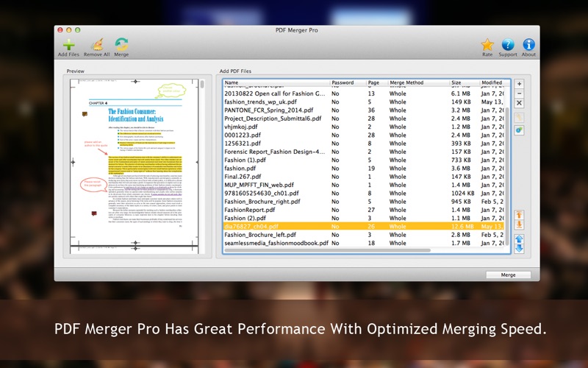The width and height of the screenshot is (588, 368).
Task: Select 0001223.pdf in the file list
Action: [364, 135]
